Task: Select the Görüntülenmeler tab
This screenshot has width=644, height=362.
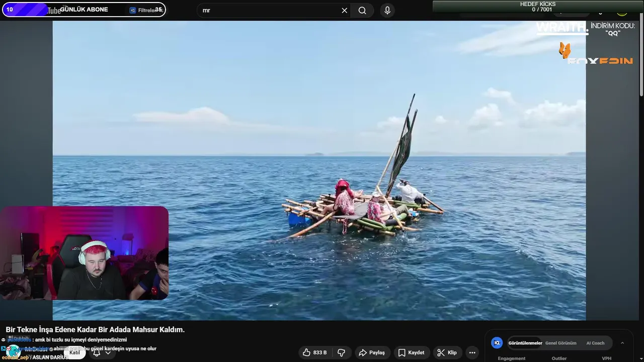Action: (525, 343)
